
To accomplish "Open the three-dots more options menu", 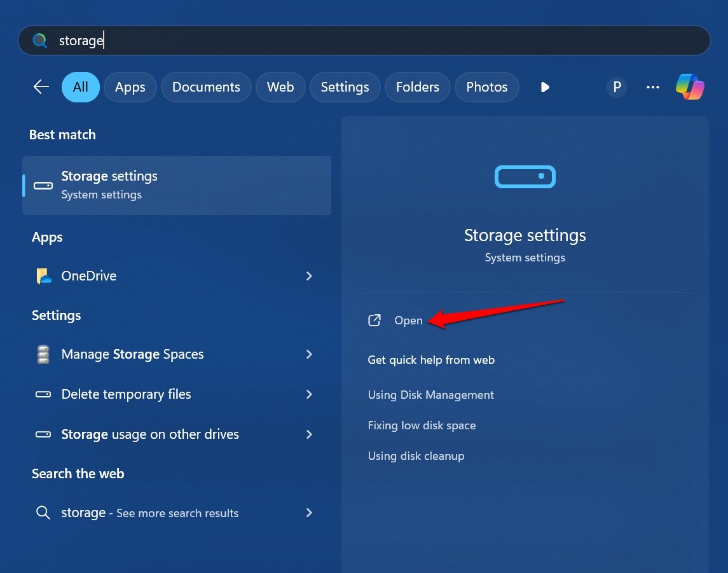I will [x=653, y=87].
